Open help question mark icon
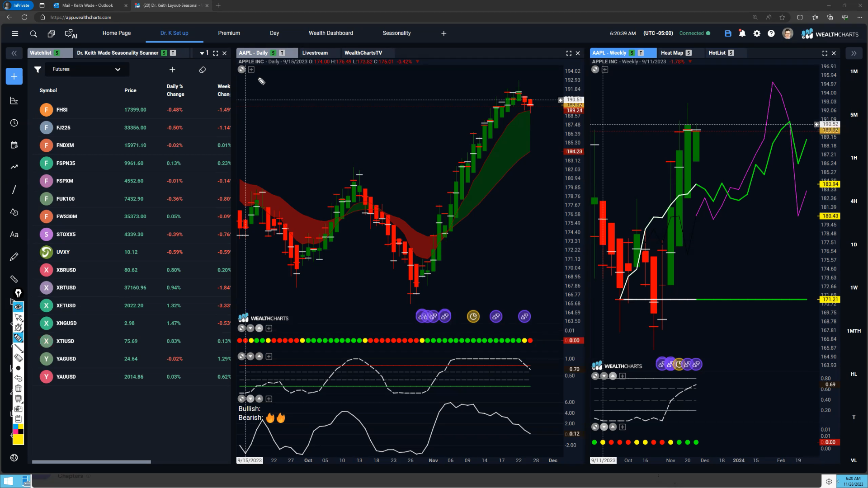The width and height of the screenshot is (868, 488). pyautogui.click(x=771, y=33)
